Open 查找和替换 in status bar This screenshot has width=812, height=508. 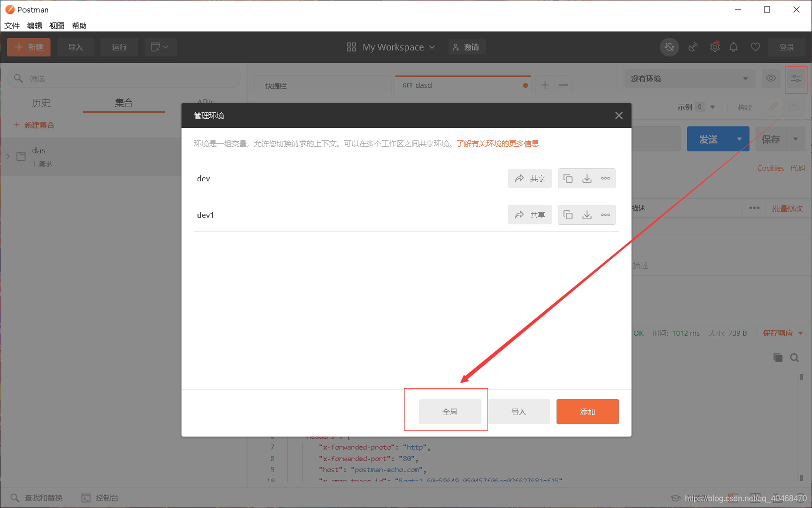37,498
